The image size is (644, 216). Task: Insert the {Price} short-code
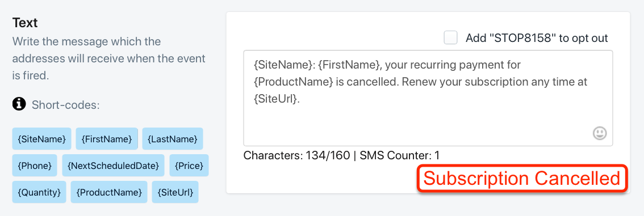189,166
